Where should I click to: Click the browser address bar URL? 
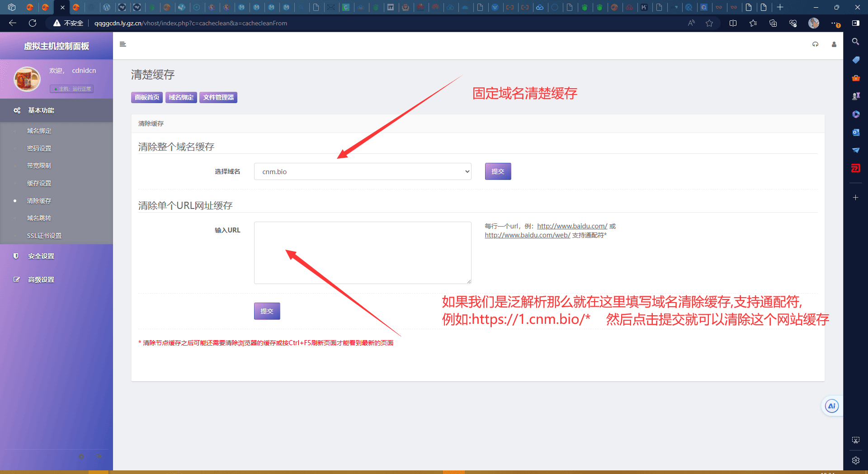(x=191, y=23)
